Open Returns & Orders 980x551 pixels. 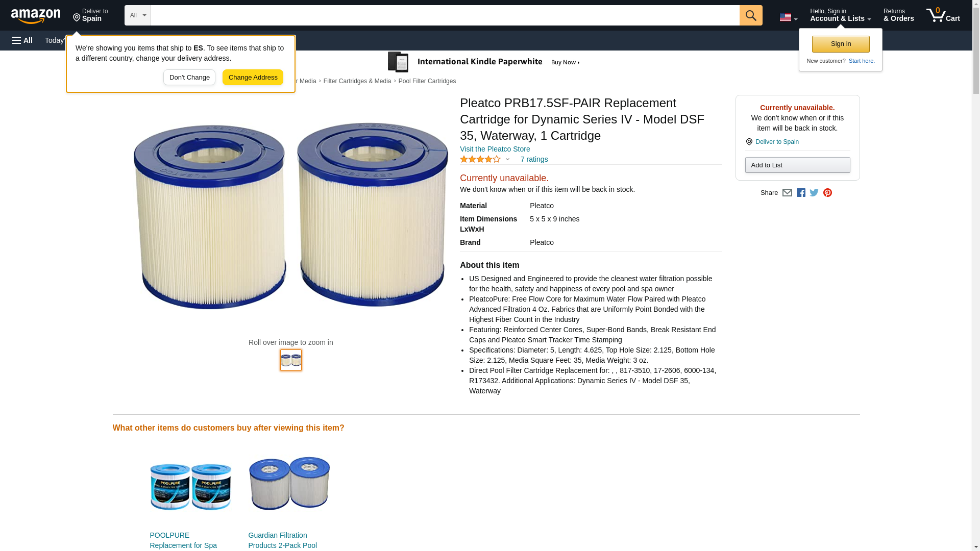coord(898,15)
